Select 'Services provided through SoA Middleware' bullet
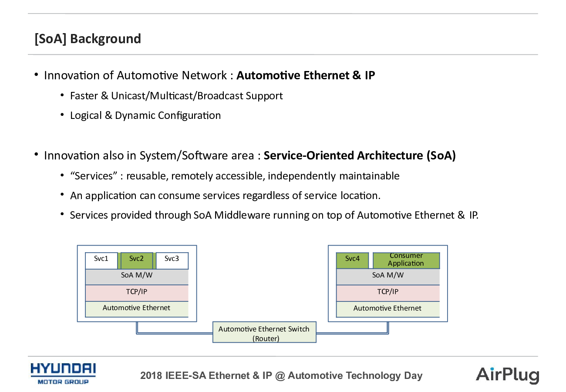The width and height of the screenshot is (566, 392). 274,215
